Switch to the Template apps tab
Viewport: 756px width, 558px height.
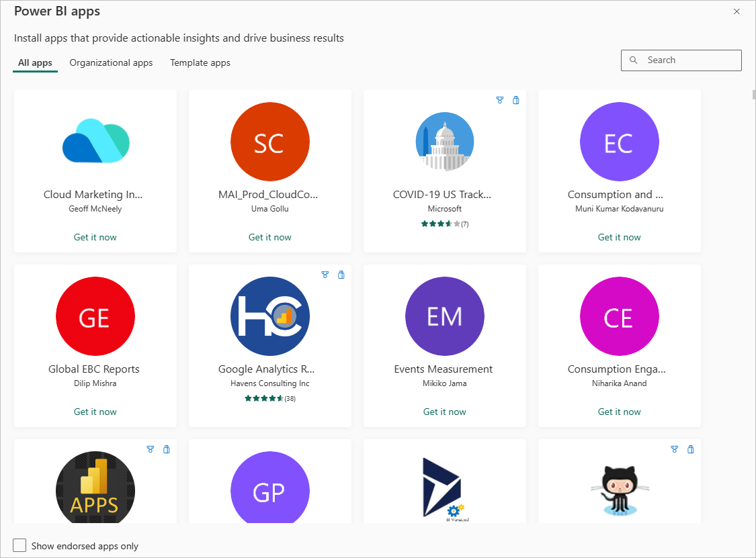(x=200, y=62)
